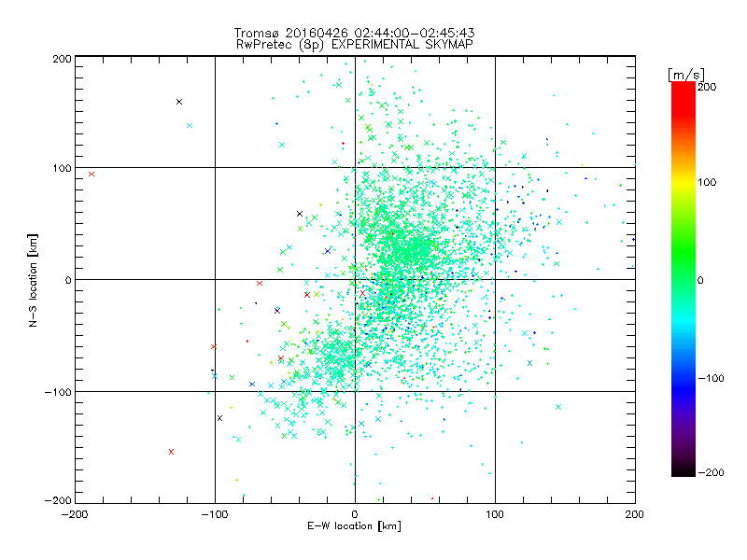The width and height of the screenshot is (747, 560).
Task: Click the "E-W location [km]" axis label
Action: 354,525
